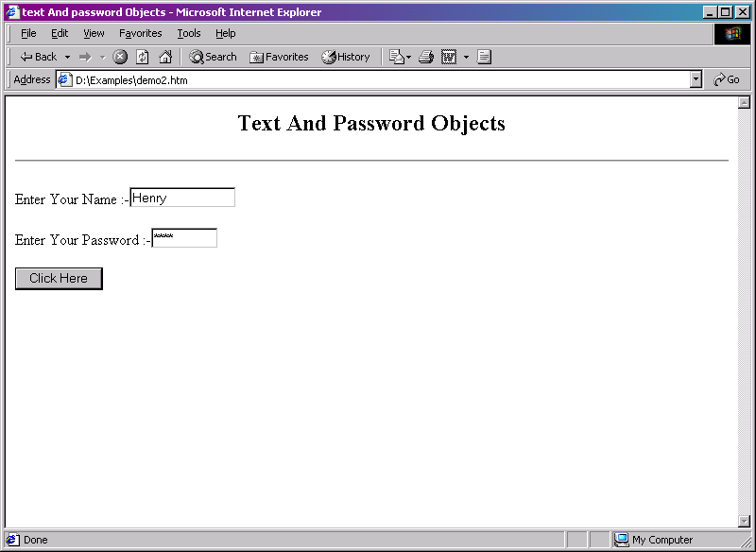This screenshot has width=756, height=552.
Task: Click the Enter Your Name text field
Action: point(182,198)
